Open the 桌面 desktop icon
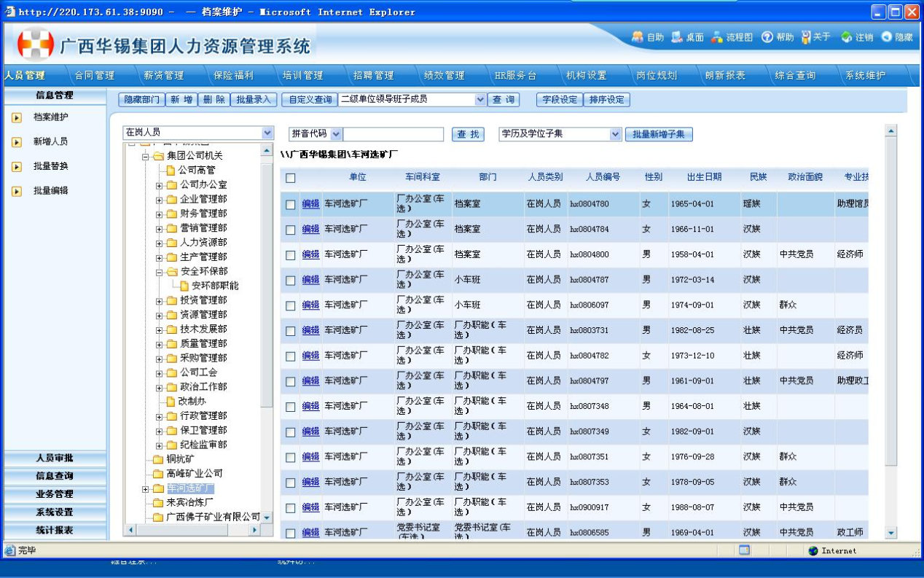 click(x=677, y=36)
